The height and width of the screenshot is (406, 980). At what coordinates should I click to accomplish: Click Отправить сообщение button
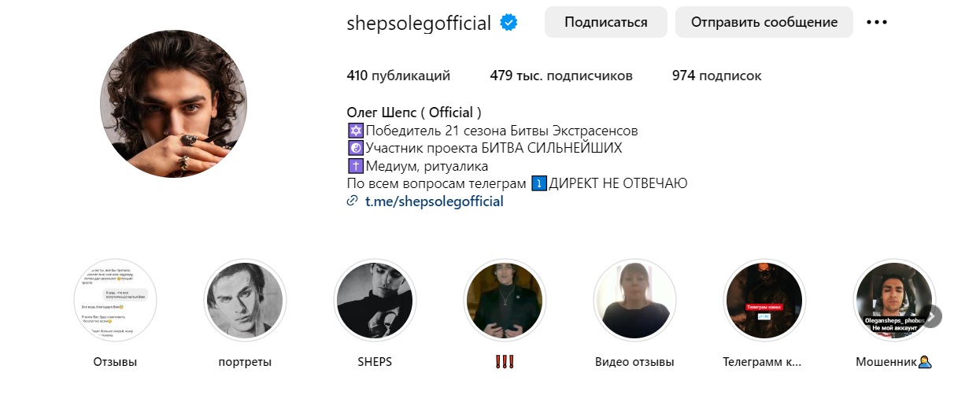click(x=764, y=22)
